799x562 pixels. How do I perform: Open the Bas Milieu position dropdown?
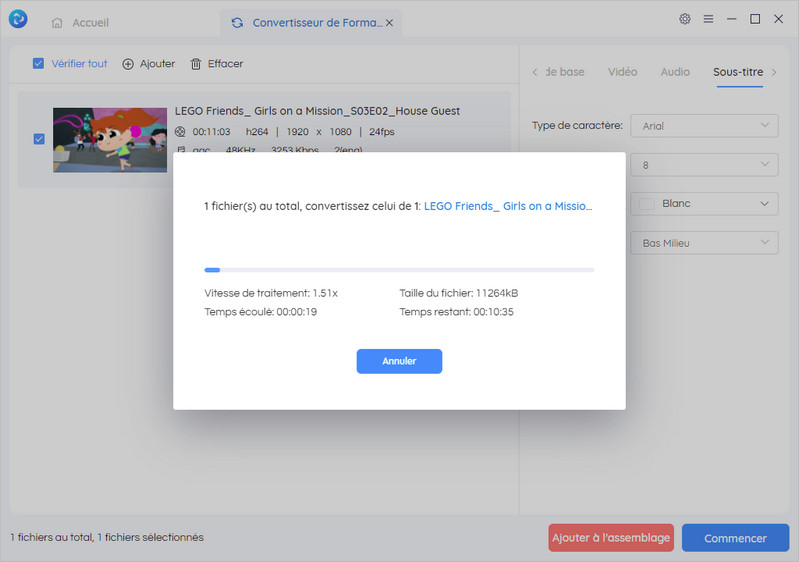coord(704,243)
